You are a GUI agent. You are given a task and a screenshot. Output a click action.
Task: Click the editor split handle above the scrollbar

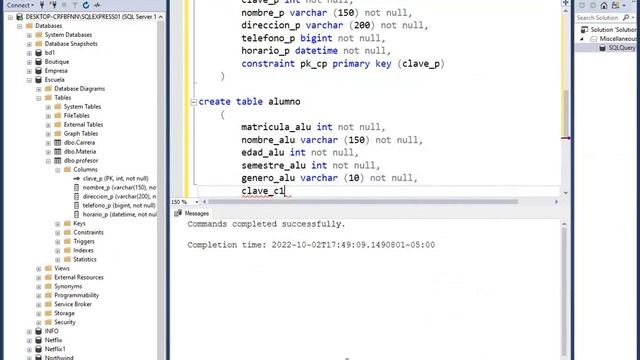565,3
